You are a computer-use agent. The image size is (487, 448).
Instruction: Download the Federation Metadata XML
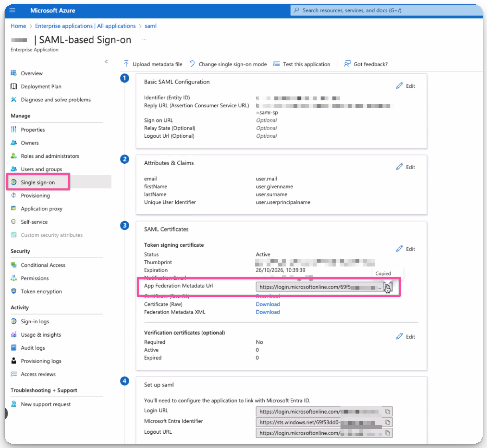coord(268,312)
